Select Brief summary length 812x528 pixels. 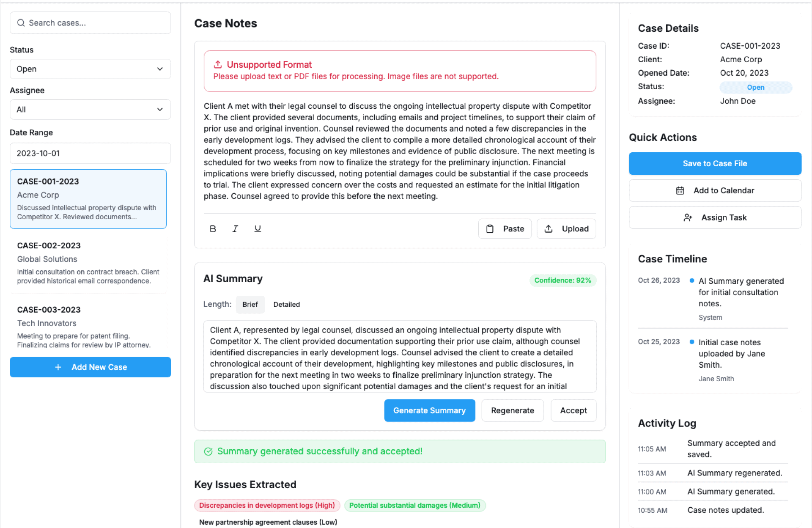[x=250, y=305]
